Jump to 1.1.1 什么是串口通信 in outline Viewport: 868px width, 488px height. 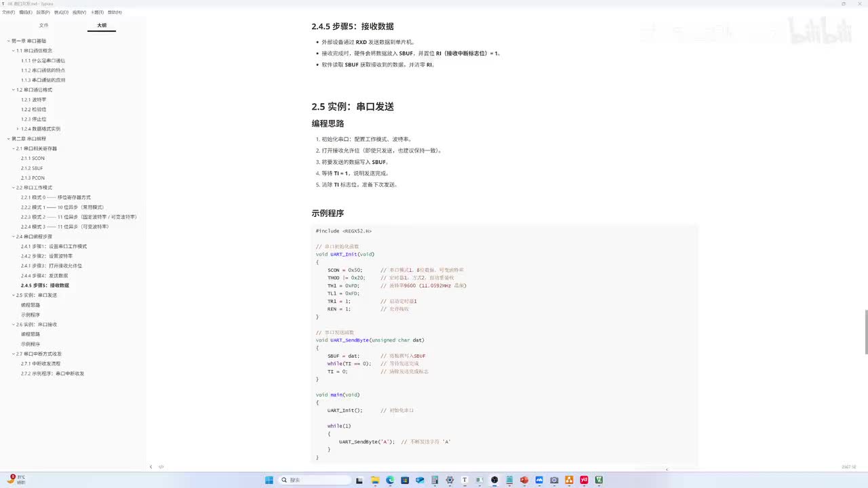[x=43, y=60]
